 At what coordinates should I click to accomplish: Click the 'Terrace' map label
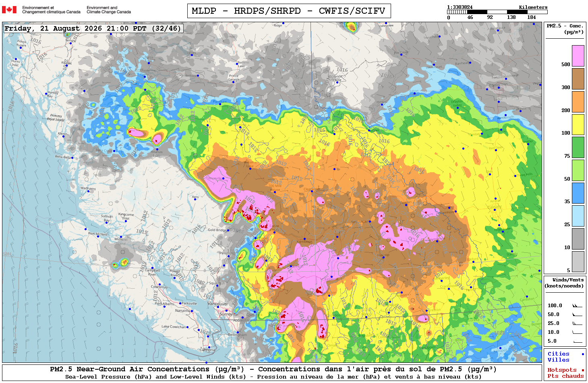click(x=71, y=41)
